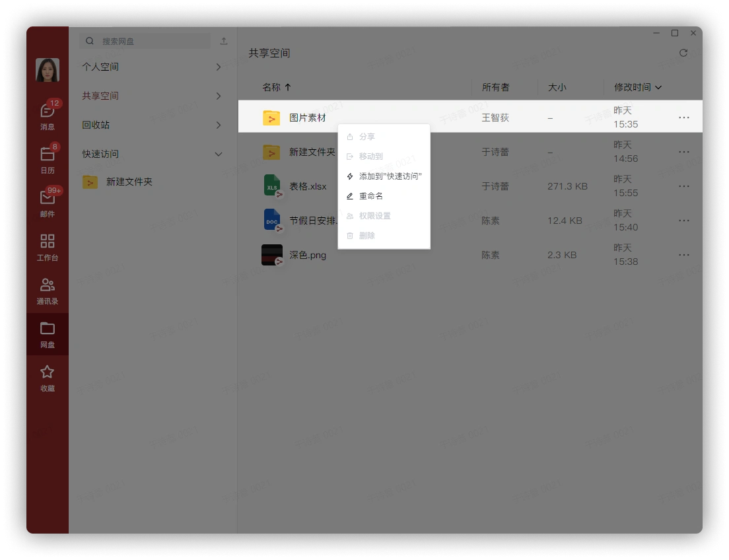Click the user avatar photo
This screenshot has height=560, width=729.
(48, 70)
